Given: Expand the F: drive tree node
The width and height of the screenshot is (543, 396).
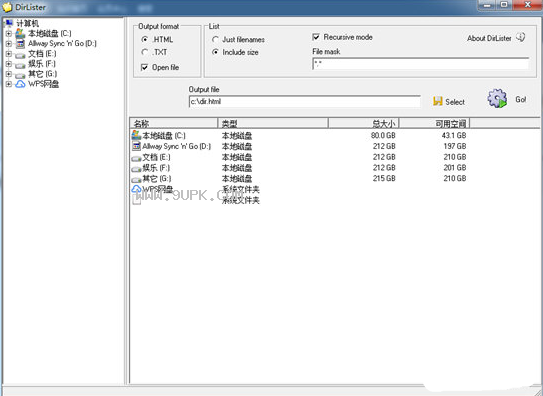Looking at the screenshot, I should pos(9,64).
